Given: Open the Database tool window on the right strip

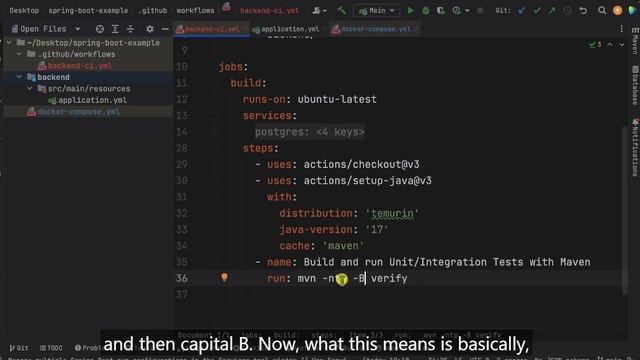Looking at the screenshot, I should point(635,85).
